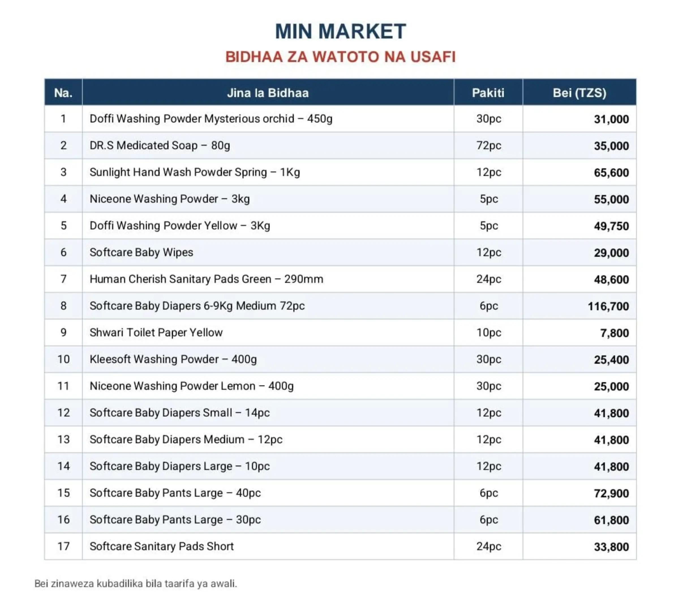
Task: Click the price 55,000
Action: click(611, 199)
